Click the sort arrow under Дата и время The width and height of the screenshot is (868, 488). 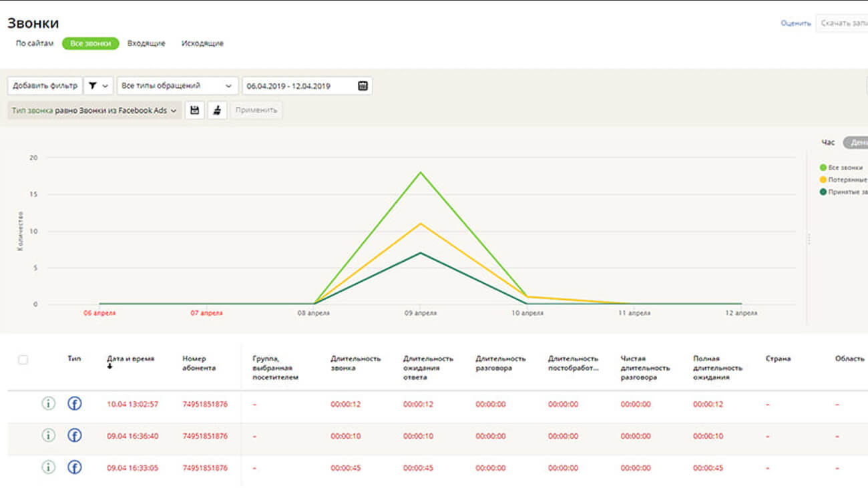coord(110,367)
